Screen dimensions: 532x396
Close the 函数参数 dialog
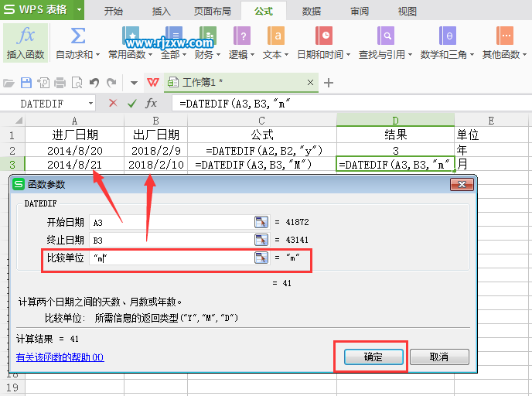pos(462,184)
